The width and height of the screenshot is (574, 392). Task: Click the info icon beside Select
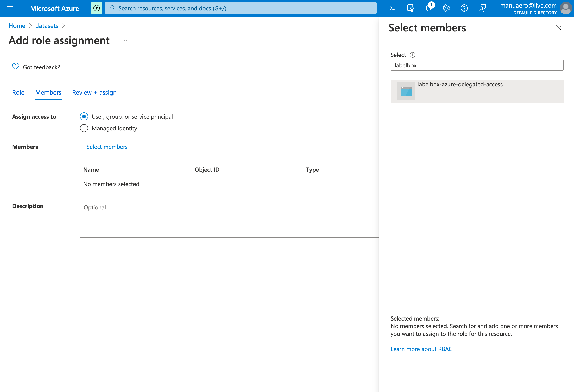412,55
